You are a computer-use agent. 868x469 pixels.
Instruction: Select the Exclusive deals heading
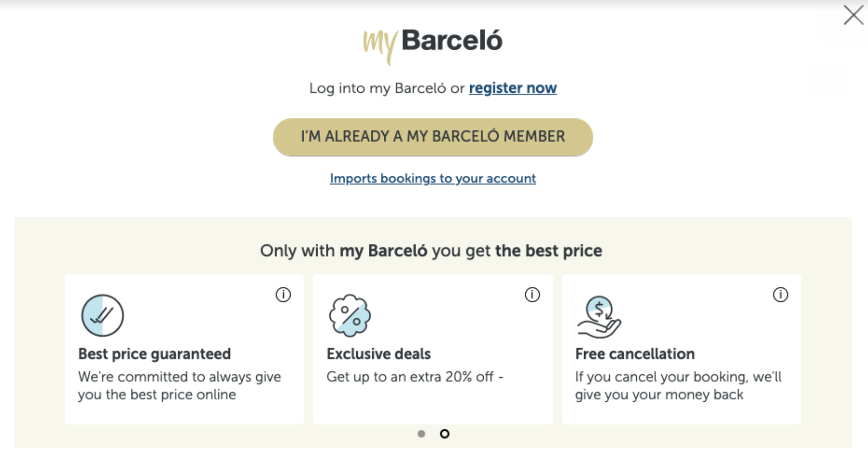(x=379, y=354)
